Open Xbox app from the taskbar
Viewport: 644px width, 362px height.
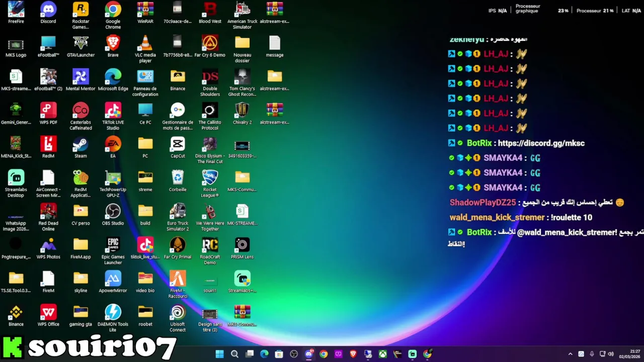383,354
